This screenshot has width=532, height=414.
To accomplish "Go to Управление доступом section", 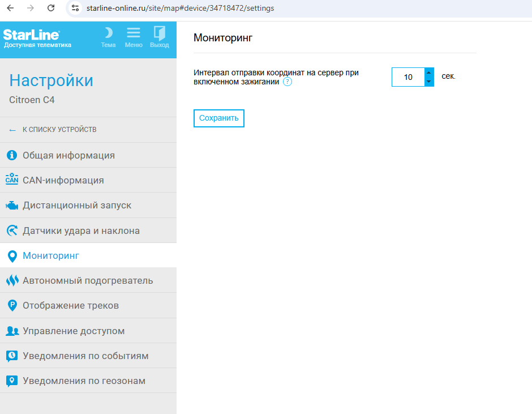I will tap(88, 331).
